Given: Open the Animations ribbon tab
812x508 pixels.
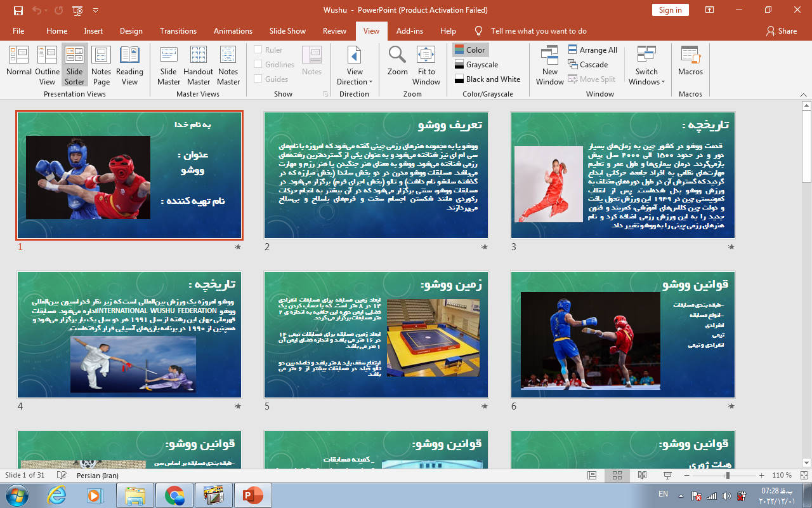Looking at the screenshot, I should point(233,31).
